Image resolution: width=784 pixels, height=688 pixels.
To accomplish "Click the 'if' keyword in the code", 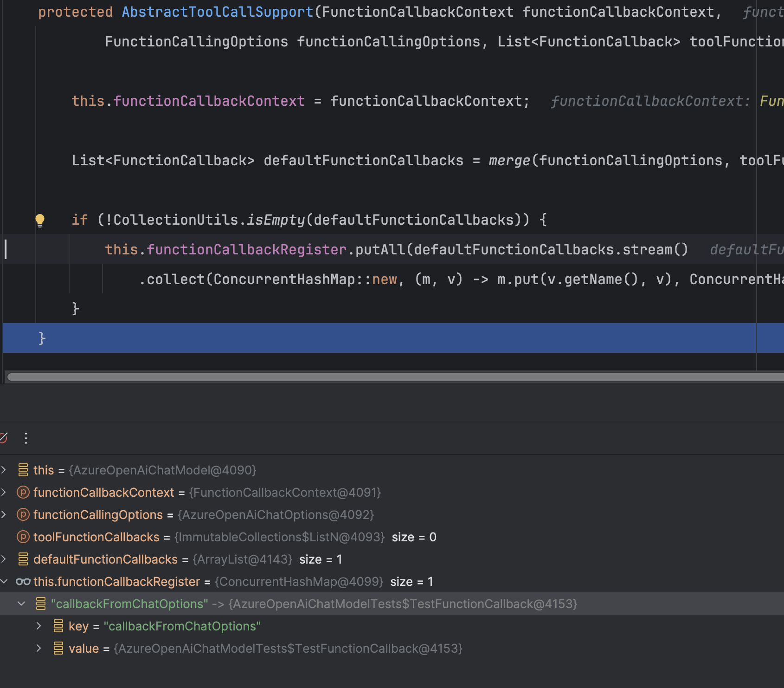I will (79, 220).
